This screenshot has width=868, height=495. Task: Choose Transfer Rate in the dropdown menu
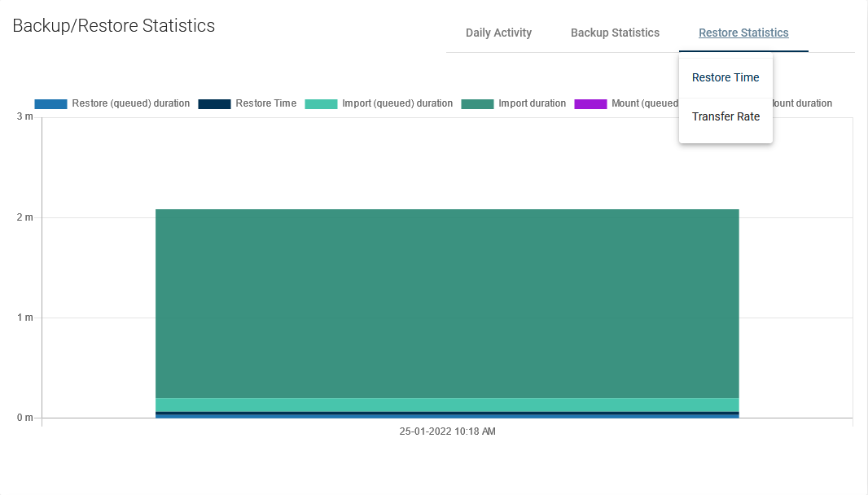tap(726, 117)
